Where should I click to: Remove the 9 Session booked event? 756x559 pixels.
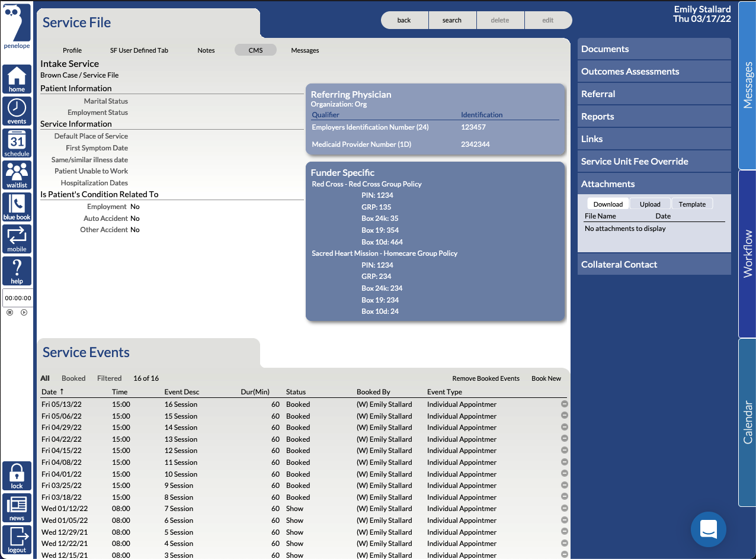coord(565,485)
